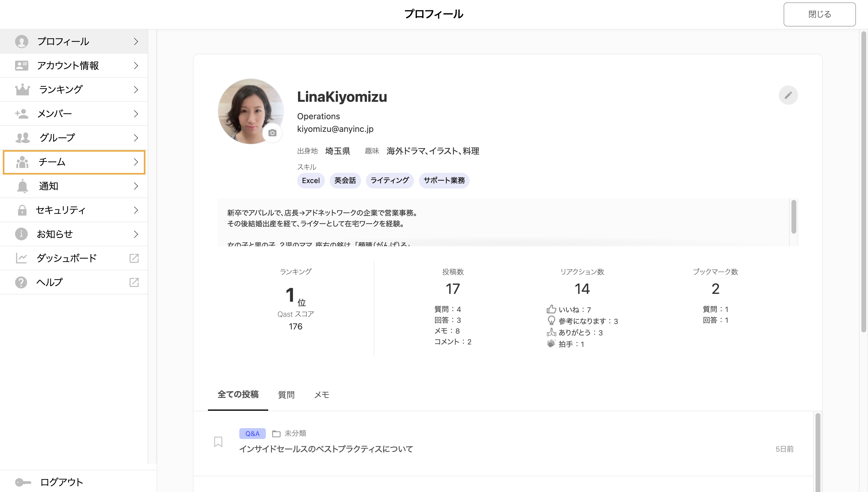The width and height of the screenshot is (868, 492).
Task: Click the posts list scrollbar
Action: tap(818, 452)
